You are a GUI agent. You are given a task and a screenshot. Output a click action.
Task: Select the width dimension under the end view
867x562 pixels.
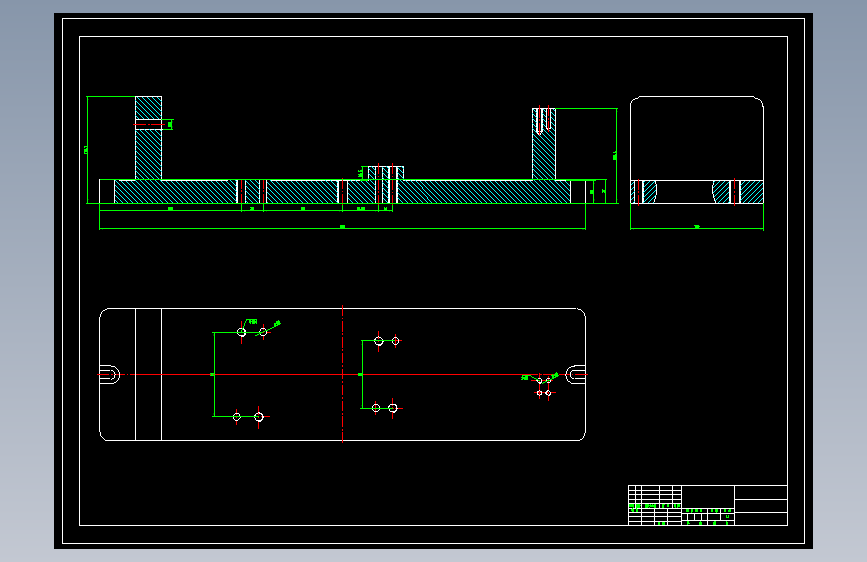[697, 227]
